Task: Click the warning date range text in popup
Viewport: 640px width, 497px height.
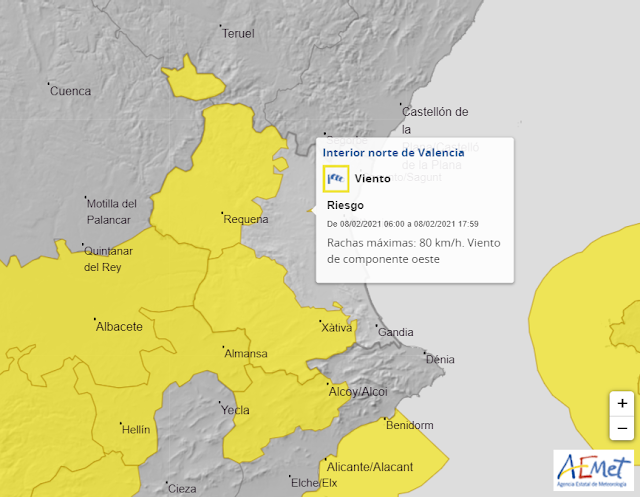Action: [x=402, y=224]
